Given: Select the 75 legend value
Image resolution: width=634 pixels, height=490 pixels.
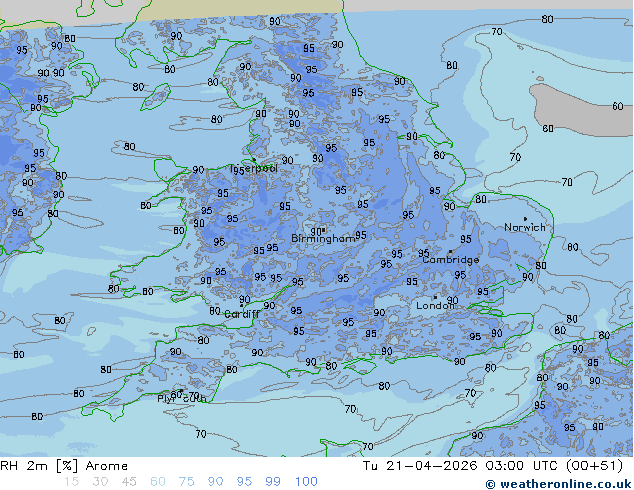Looking at the screenshot, I should (186, 482).
